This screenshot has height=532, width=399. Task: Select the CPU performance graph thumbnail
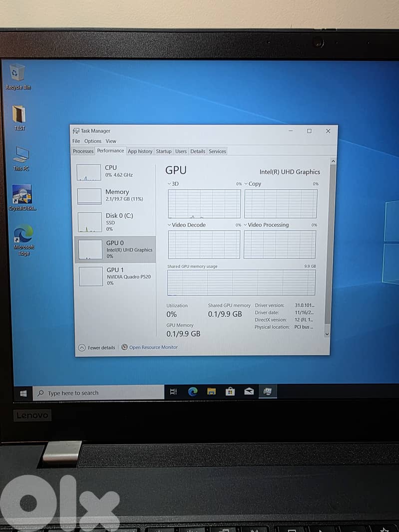pyautogui.click(x=88, y=172)
